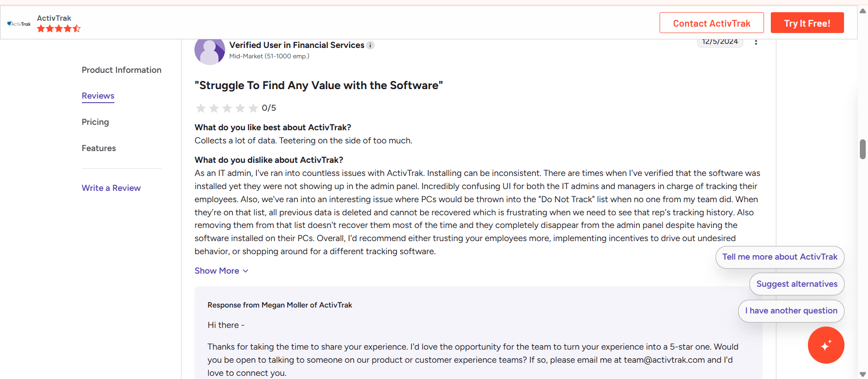
Task: Click the Verified User in Financial Services name
Action: point(297,45)
